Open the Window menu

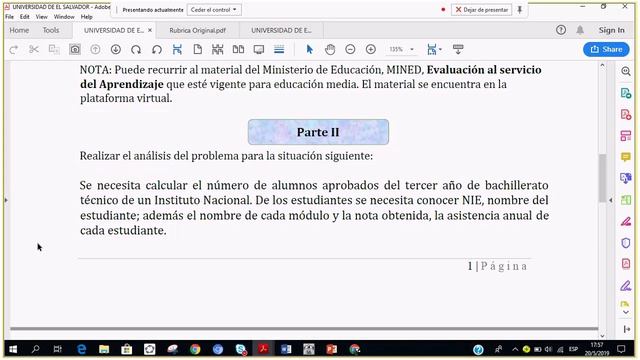[x=64, y=17]
